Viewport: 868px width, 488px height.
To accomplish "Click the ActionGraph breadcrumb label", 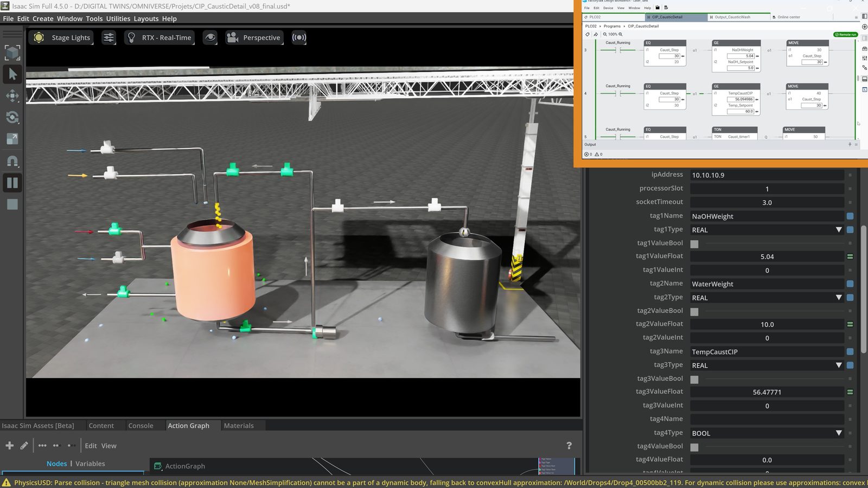I will (185, 466).
